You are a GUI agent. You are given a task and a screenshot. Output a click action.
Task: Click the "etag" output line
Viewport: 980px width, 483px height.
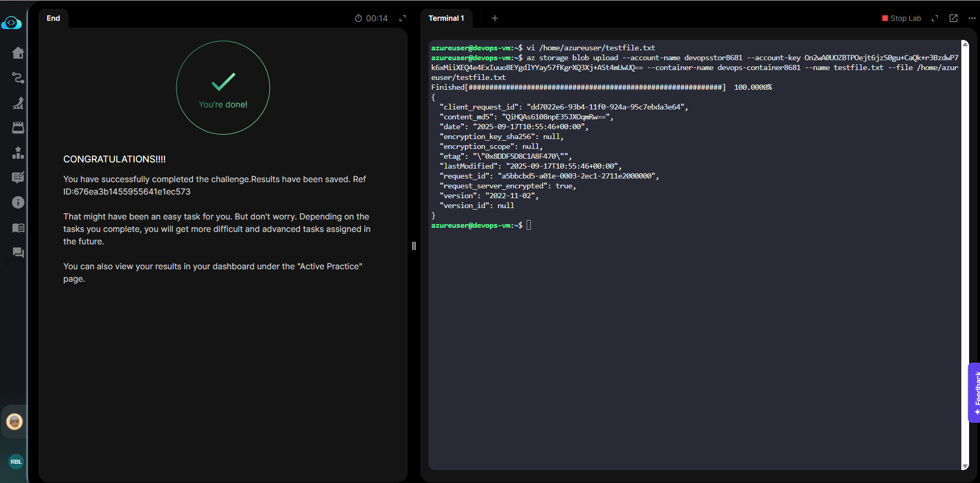coord(505,156)
